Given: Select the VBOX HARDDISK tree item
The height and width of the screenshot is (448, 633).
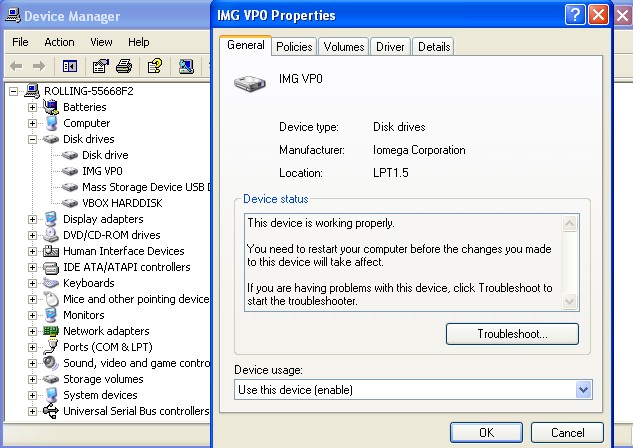Looking at the screenshot, I should pyautogui.click(x=122, y=203).
